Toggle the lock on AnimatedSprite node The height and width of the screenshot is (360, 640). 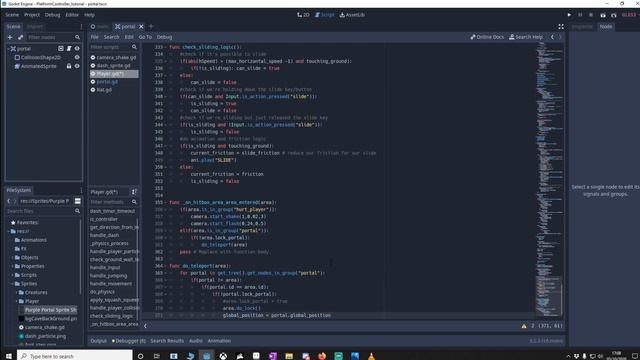69,66
